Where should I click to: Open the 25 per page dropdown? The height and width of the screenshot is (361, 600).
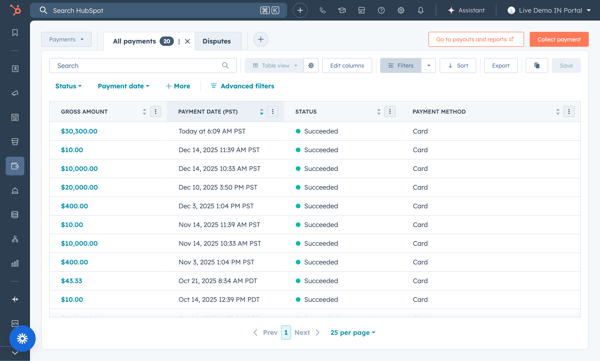353,332
